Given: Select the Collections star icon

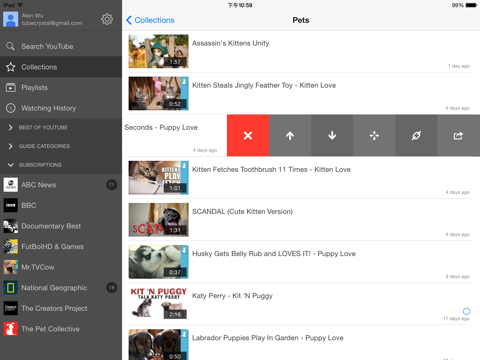Looking at the screenshot, I should point(10,67).
